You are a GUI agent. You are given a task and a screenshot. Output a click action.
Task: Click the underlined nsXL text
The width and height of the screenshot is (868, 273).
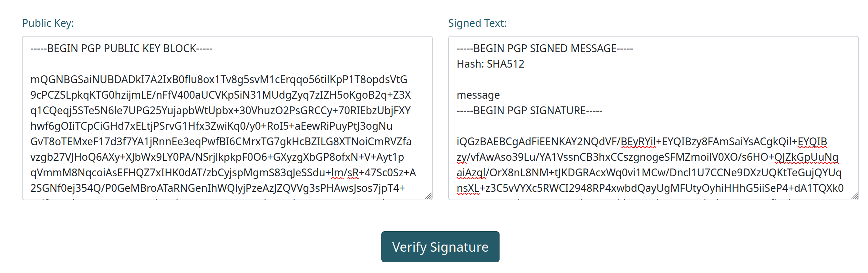coord(468,188)
